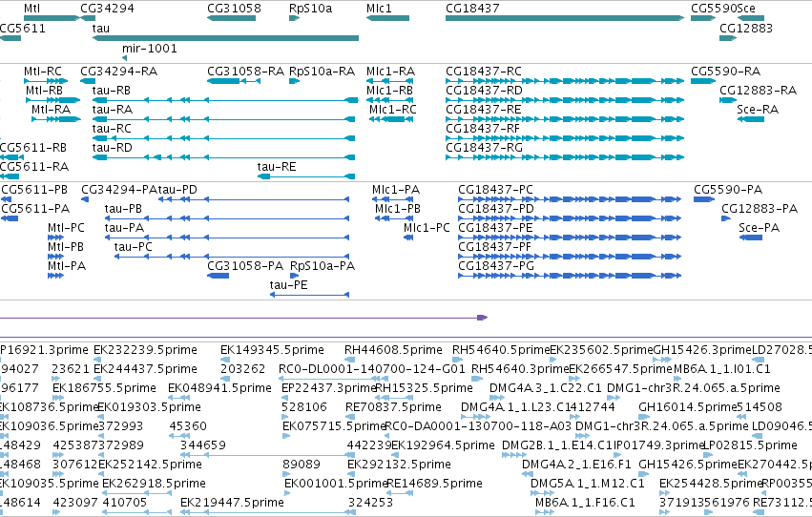
Task: Open protein tau-PD
Action: point(254,199)
